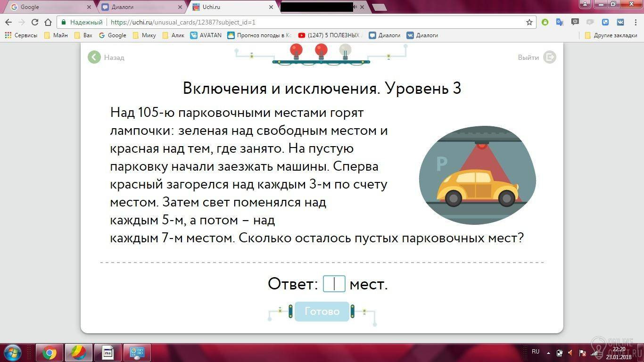644x362 pixels.
Task: Open the Google Translate extension icon
Action: coord(560,22)
